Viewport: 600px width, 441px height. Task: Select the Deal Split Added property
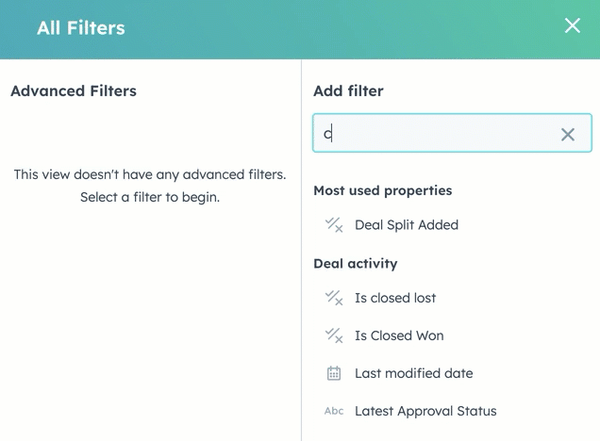[x=406, y=225]
